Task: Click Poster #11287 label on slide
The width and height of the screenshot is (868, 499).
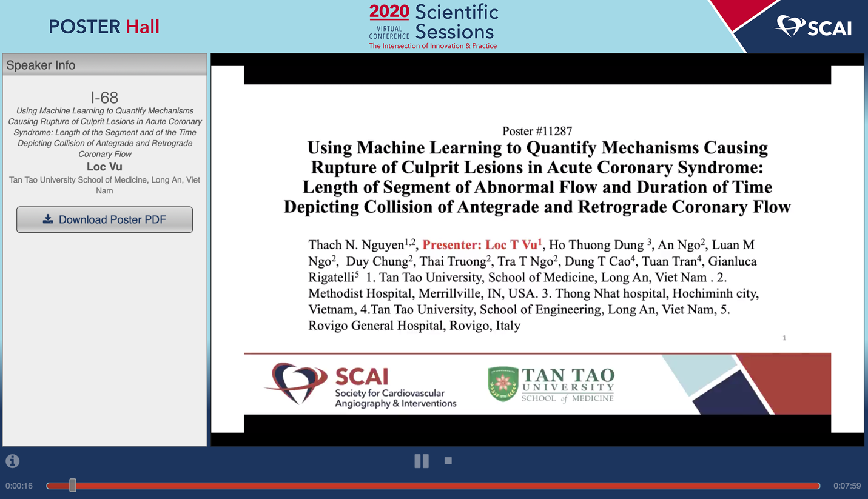Action: point(537,130)
